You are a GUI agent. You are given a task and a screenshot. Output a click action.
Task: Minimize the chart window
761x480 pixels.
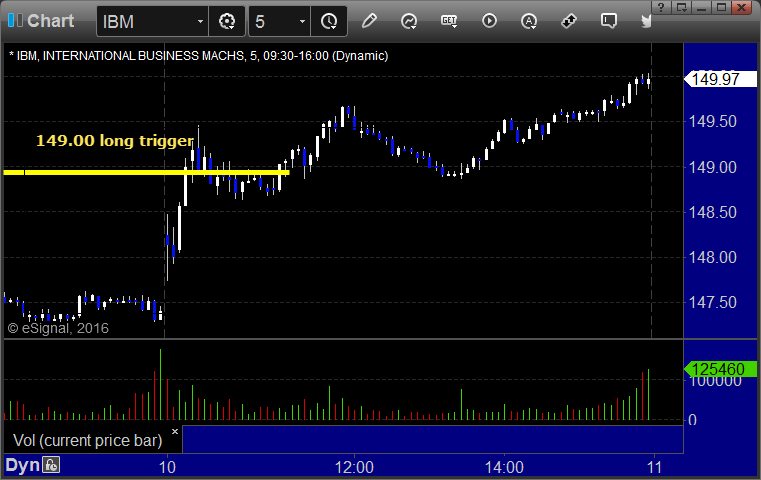pyautogui.click(x=701, y=7)
